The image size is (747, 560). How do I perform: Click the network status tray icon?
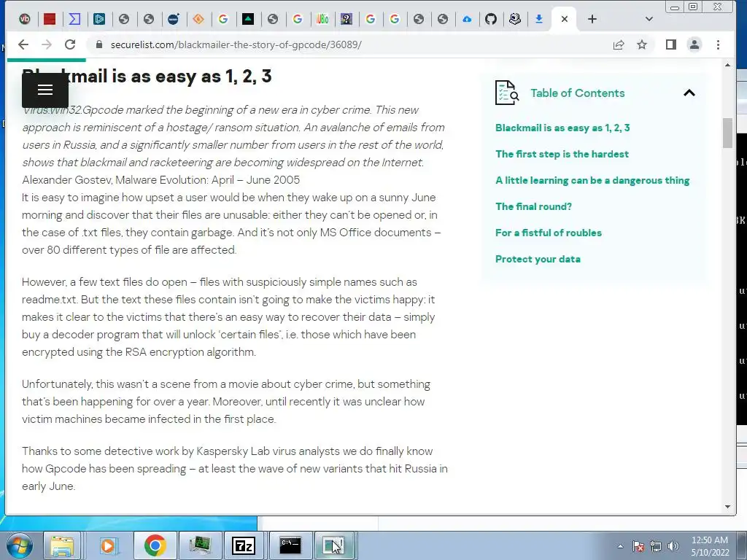click(656, 546)
